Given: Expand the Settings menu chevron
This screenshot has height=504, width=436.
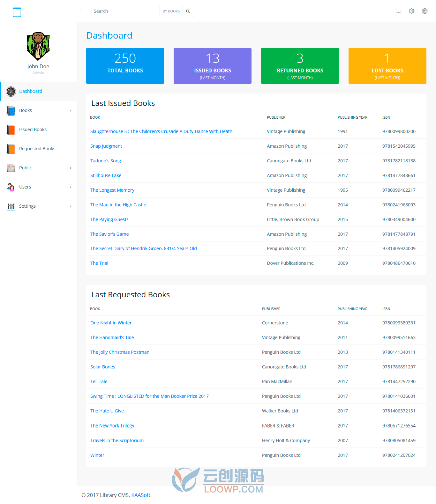Looking at the screenshot, I should pyautogui.click(x=71, y=206).
